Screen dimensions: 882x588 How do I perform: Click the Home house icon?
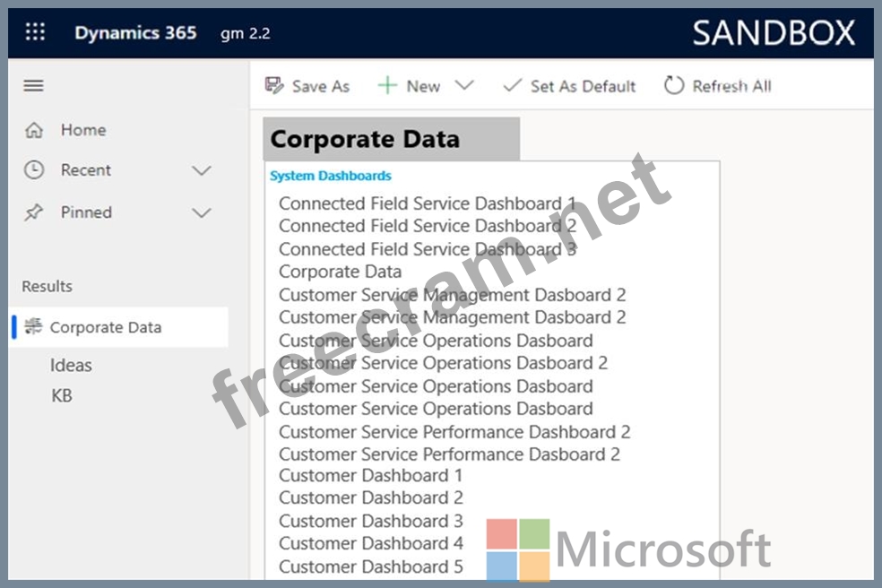[34, 131]
